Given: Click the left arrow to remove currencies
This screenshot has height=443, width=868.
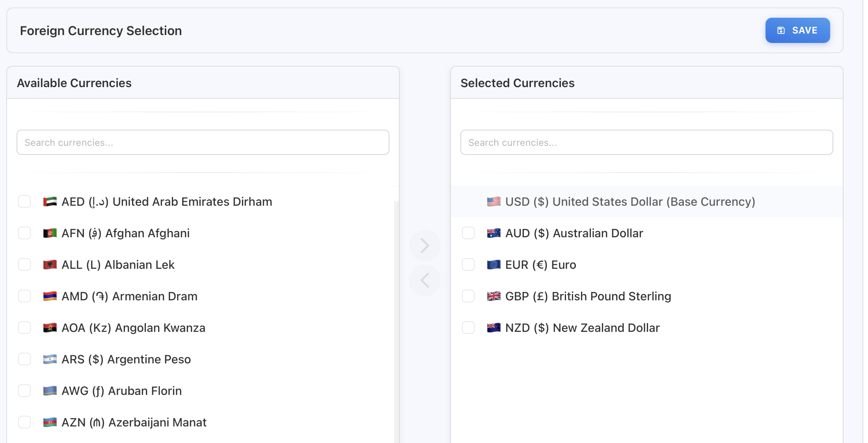Looking at the screenshot, I should pyautogui.click(x=425, y=280).
